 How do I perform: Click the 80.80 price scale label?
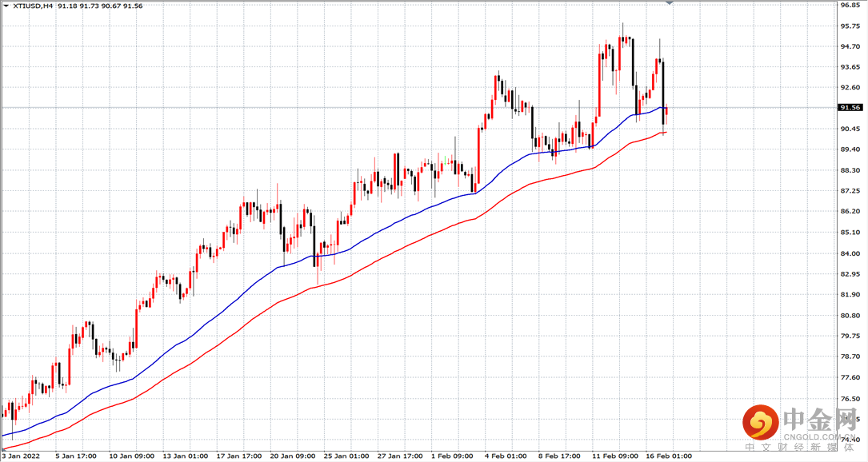click(x=850, y=316)
